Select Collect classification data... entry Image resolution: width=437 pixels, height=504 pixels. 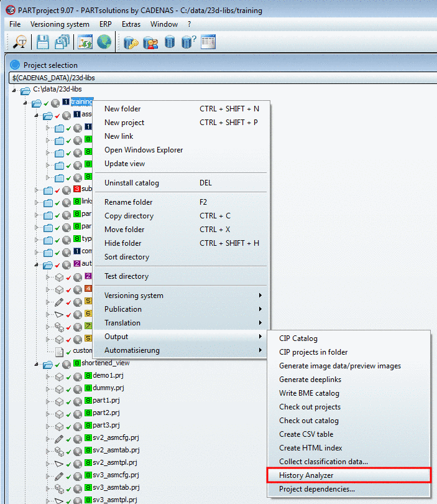[348, 461]
